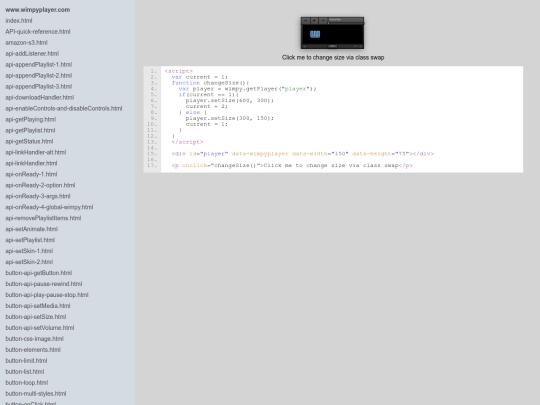The image size is (540, 405).
Task: Open button-api-pause-rewind.html
Action: tap(44, 284)
